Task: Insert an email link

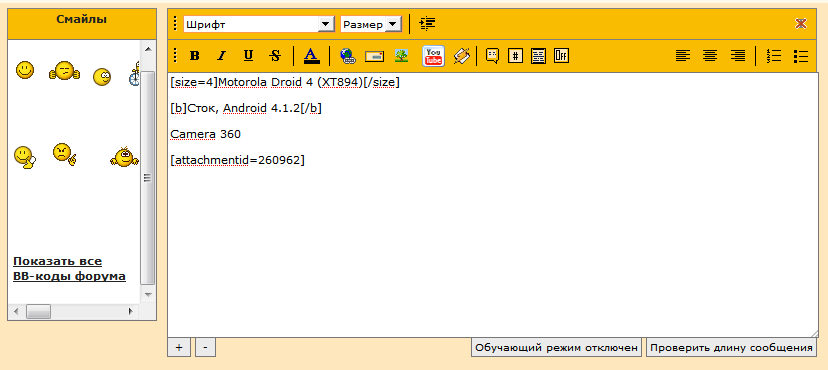Action: (374, 56)
